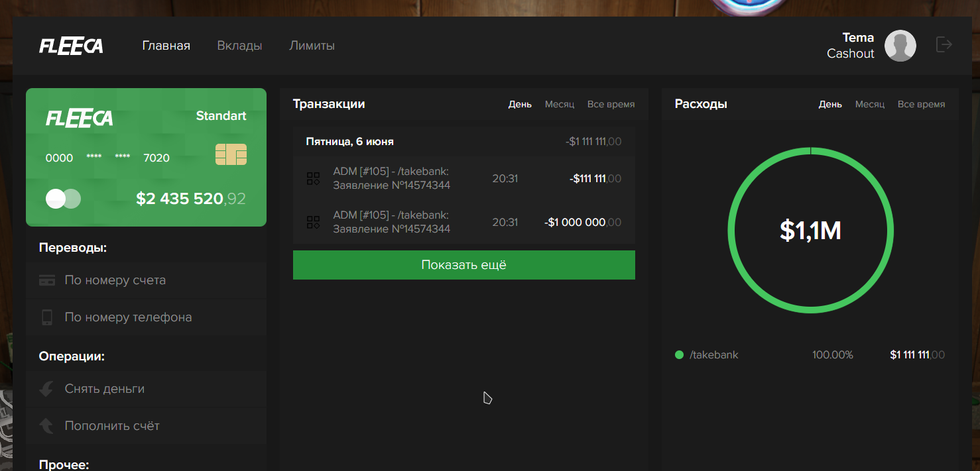
Task: Click the phone icon next to По номеру телефона
Action: point(47,317)
